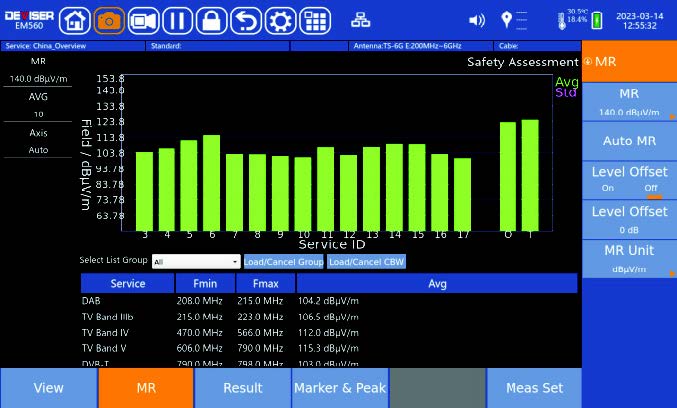The width and height of the screenshot is (677, 408).
Task: Enable the Auto MR option
Action: [x=629, y=141]
